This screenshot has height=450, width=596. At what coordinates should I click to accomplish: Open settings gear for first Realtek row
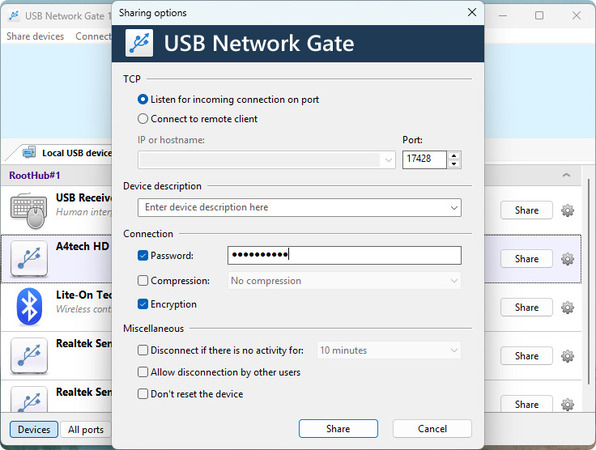click(567, 356)
